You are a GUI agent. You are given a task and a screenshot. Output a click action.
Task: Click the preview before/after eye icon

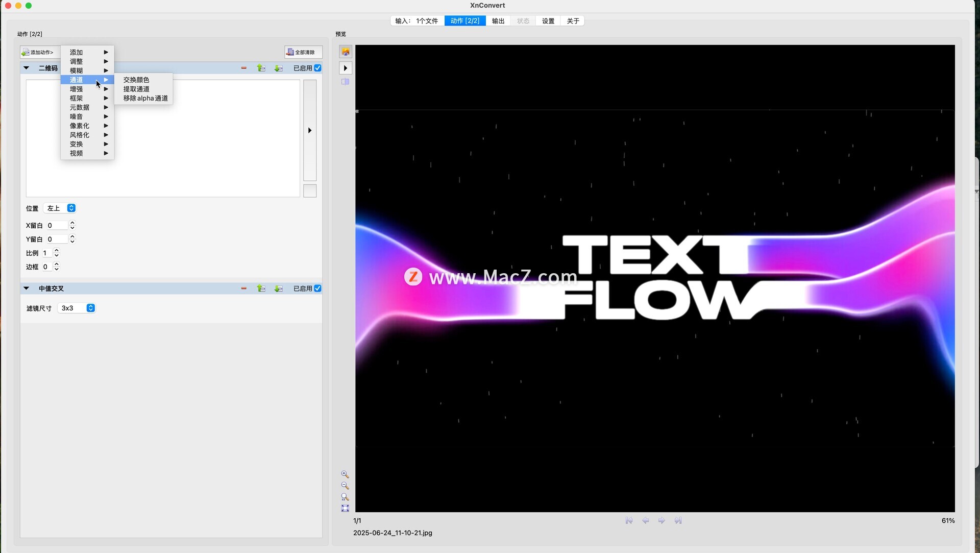pos(346,52)
